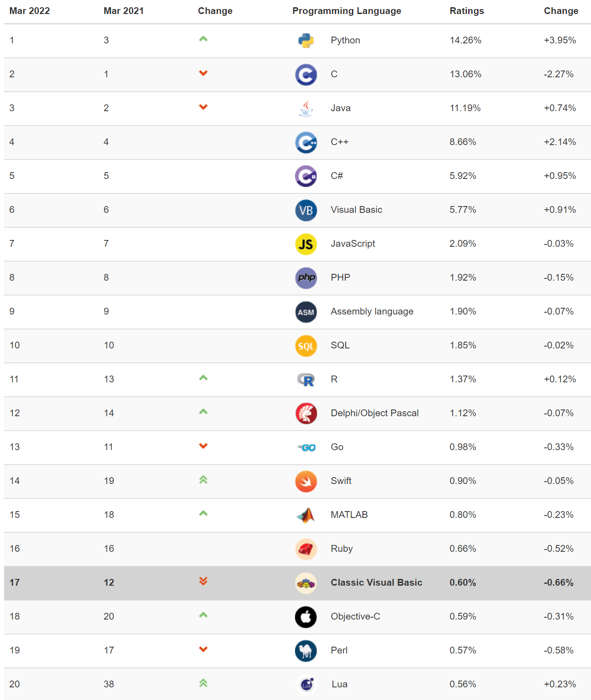Click the orange SQL icon

(306, 346)
